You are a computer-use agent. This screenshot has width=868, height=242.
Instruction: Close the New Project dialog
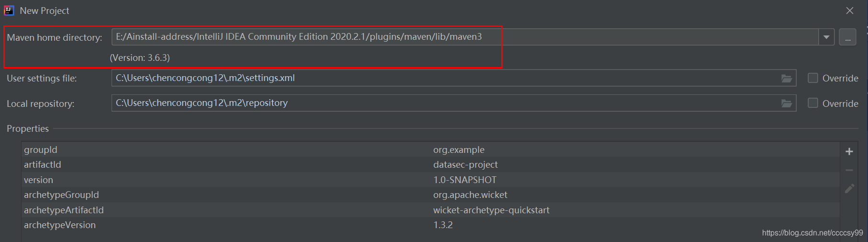(850, 11)
